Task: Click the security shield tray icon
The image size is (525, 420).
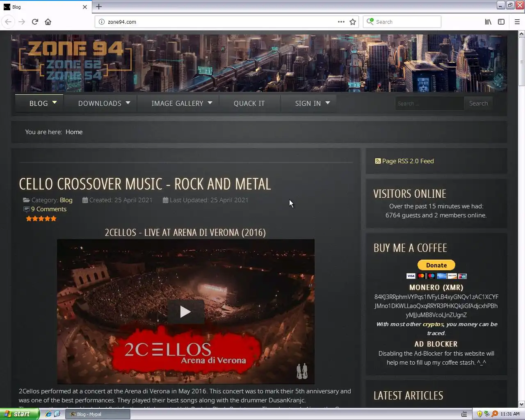Action: point(479,414)
